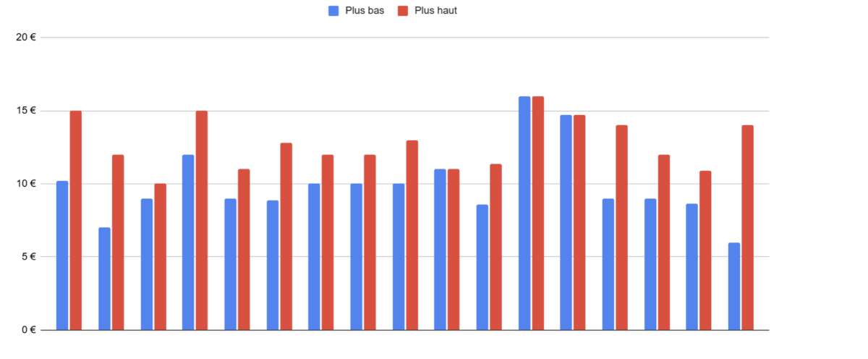Click the blue "Plus bas" legend swatch
868x359 pixels.
click(x=333, y=11)
